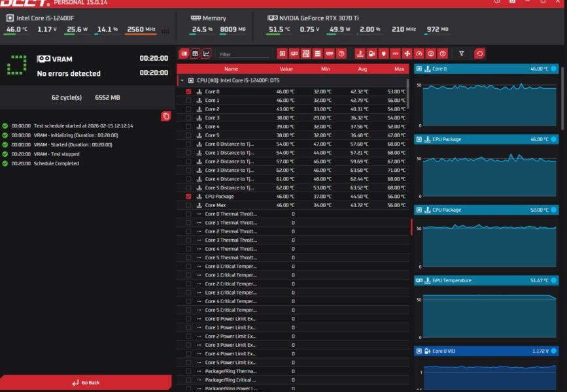Click the GPU Temperature graph color dot
This screenshot has height=392, width=567.
click(554, 280)
